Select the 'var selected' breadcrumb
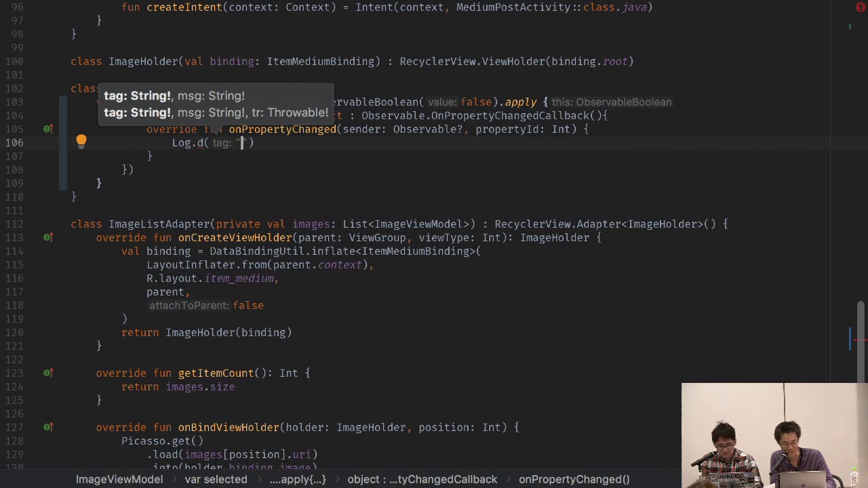The width and height of the screenshot is (868, 488). coord(216,479)
